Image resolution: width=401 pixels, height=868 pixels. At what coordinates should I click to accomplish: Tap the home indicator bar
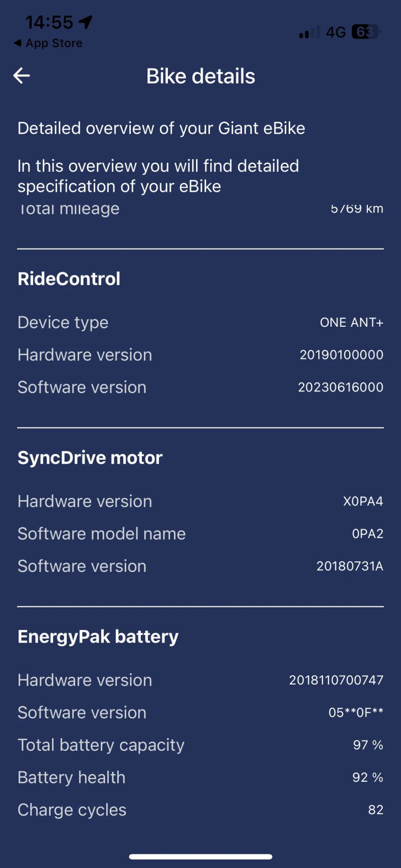click(200, 856)
